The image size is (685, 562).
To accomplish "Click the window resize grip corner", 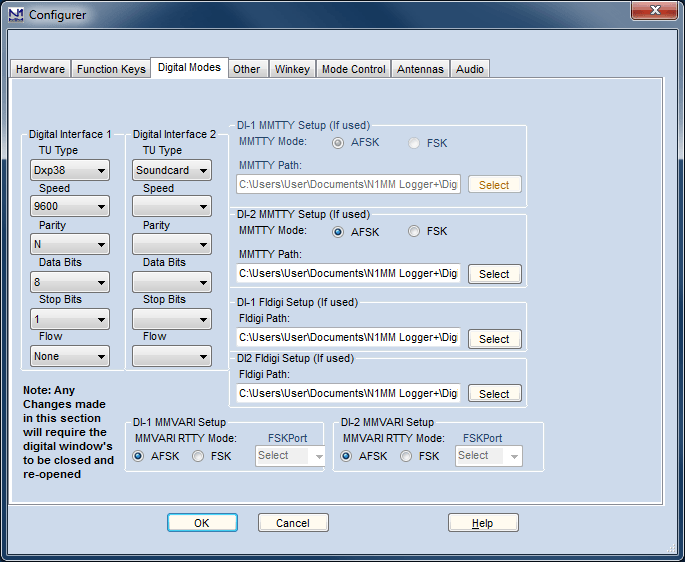I will (x=672, y=549).
